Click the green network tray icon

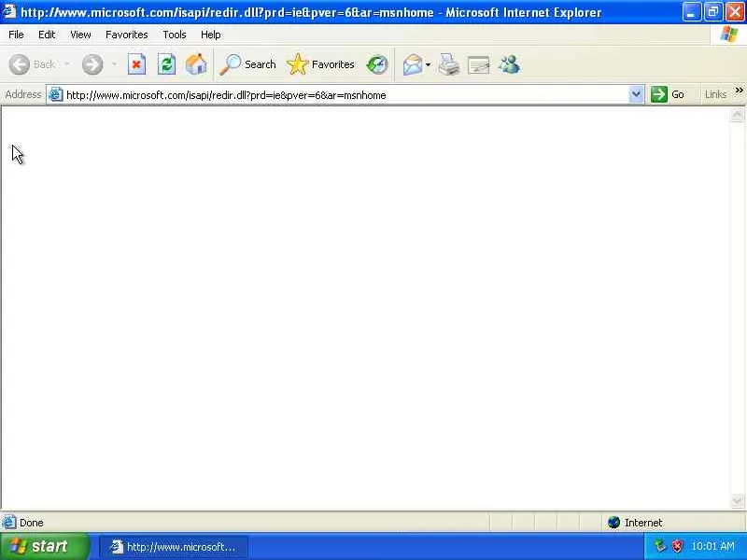660,546
